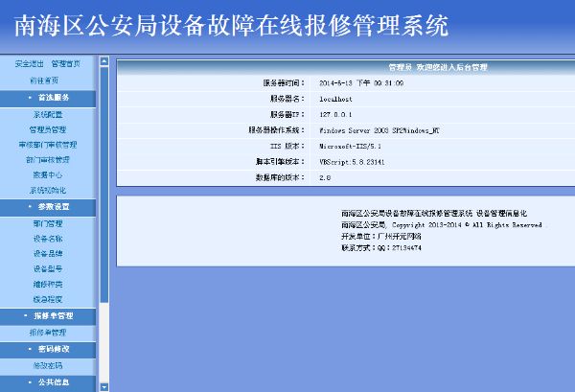Click the 服务器操作系统 label
575x392 pixels.
point(276,130)
